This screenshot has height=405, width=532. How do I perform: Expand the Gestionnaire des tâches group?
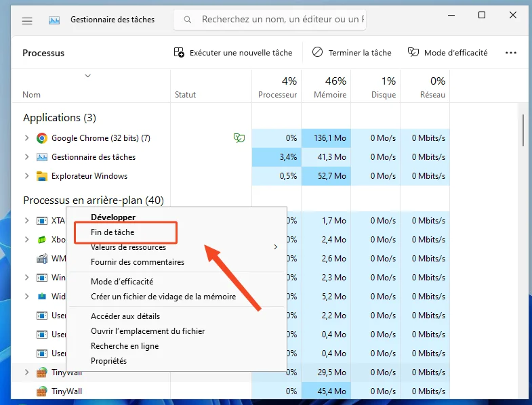27,157
